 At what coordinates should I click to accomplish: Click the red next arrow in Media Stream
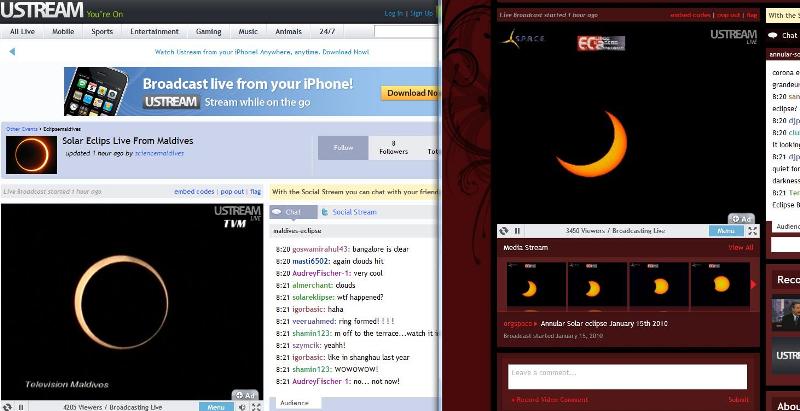pos(754,285)
